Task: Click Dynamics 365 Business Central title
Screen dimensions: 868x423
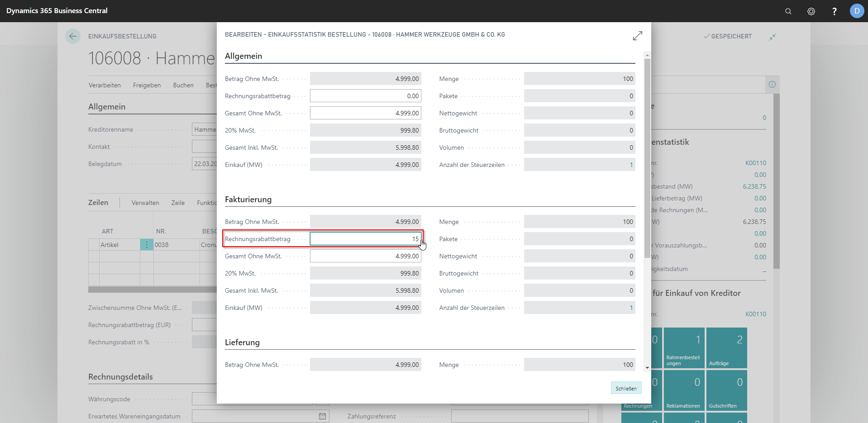Action: pos(57,11)
